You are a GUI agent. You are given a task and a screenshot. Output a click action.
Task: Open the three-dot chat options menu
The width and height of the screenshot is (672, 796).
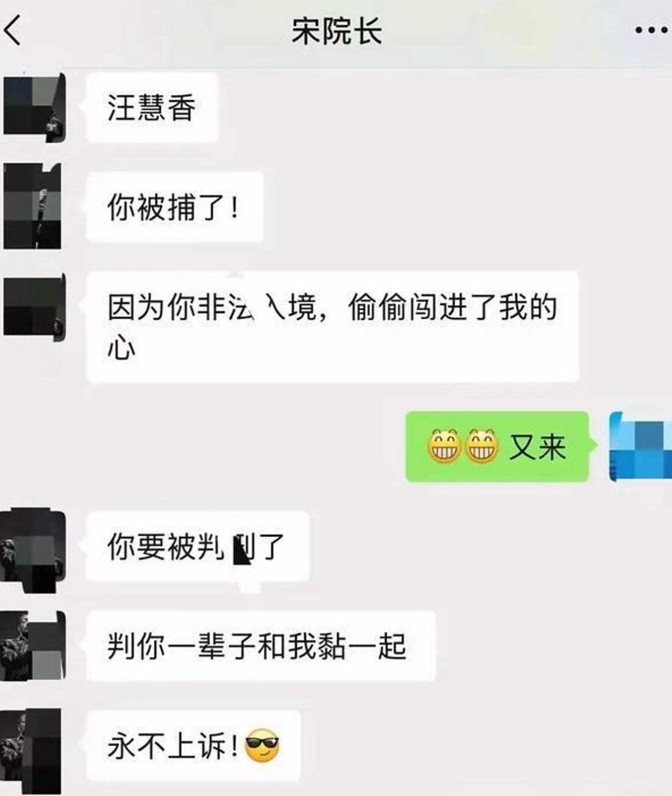(x=651, y=30)
